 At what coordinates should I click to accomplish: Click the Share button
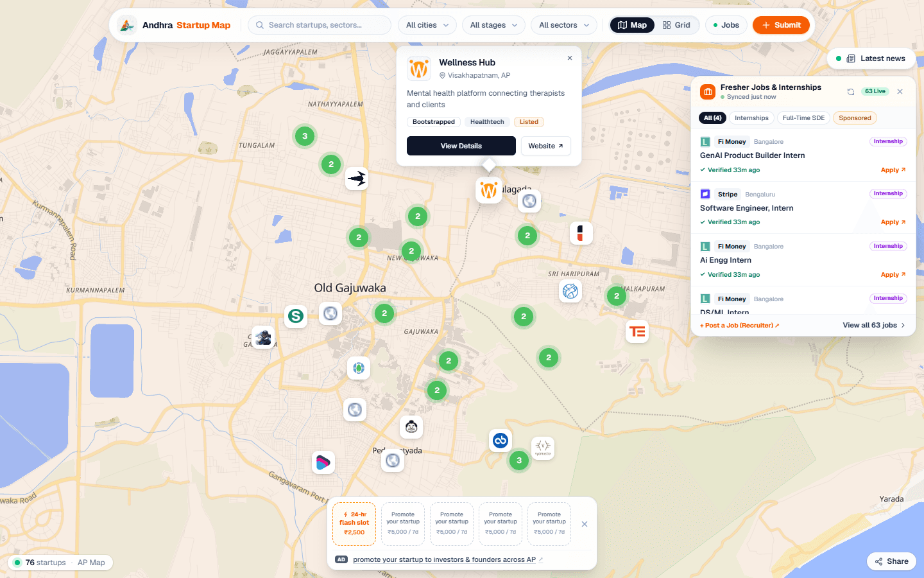coord(892,561)
